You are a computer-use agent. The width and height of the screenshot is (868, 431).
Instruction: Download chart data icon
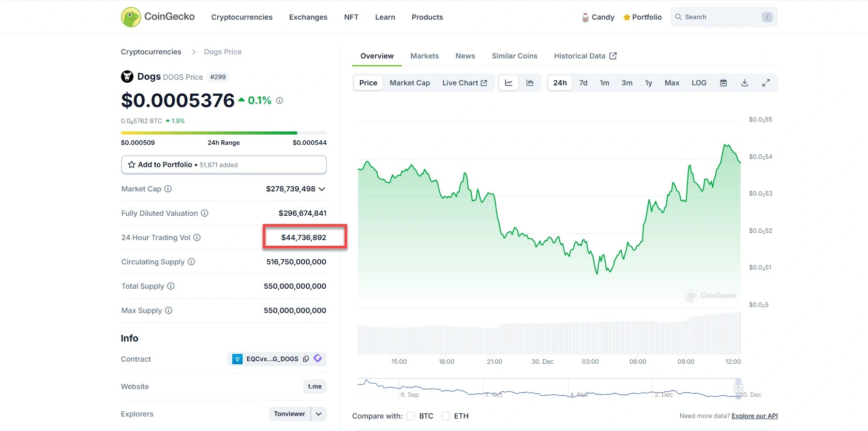click(744, 83)
